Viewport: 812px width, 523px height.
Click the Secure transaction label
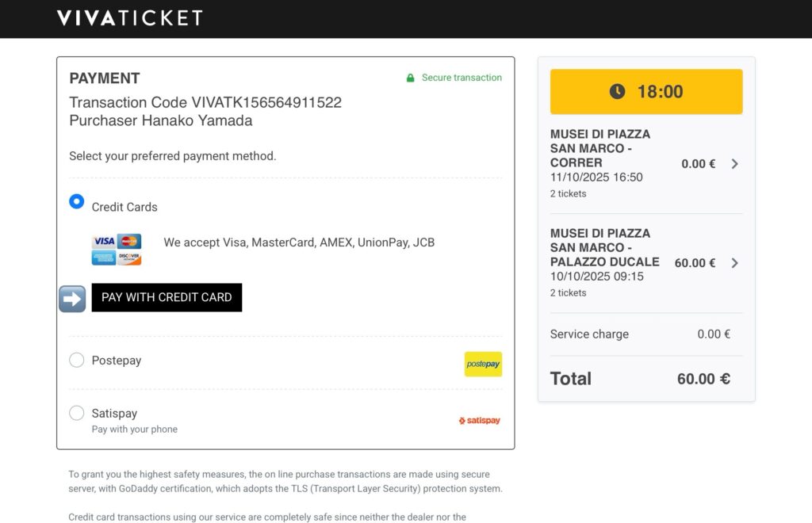pos(462,78)
